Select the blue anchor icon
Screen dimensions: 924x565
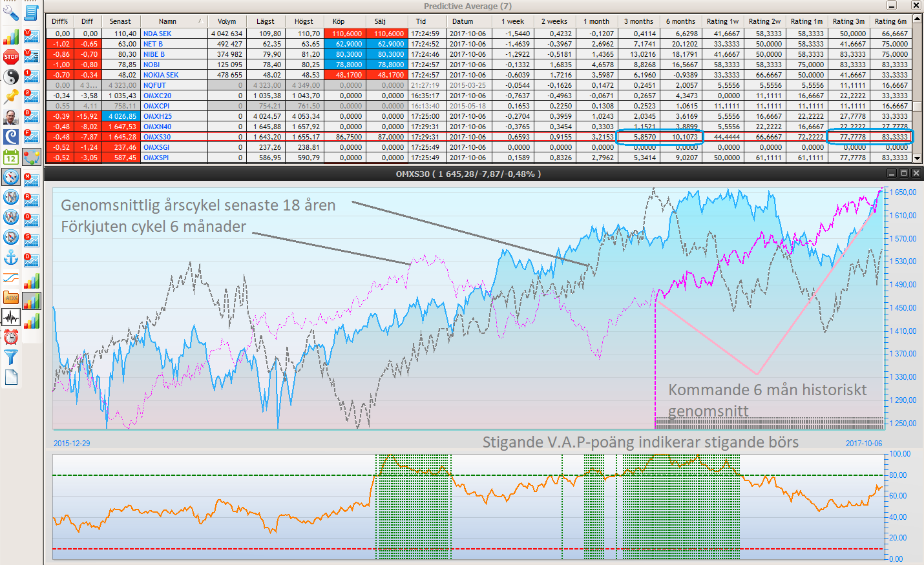pos(11,257)
